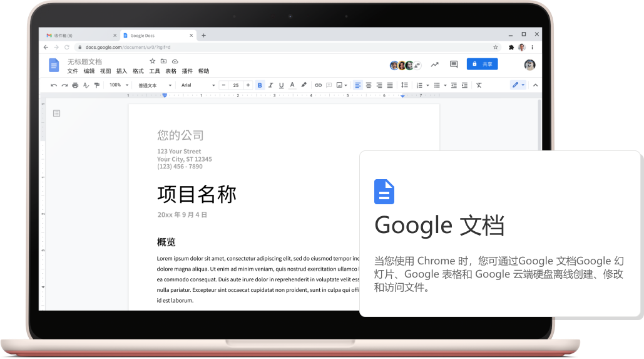The image size is (644, 359).
Task: Open the 格式 menu
Action: [x=138, y=71]
